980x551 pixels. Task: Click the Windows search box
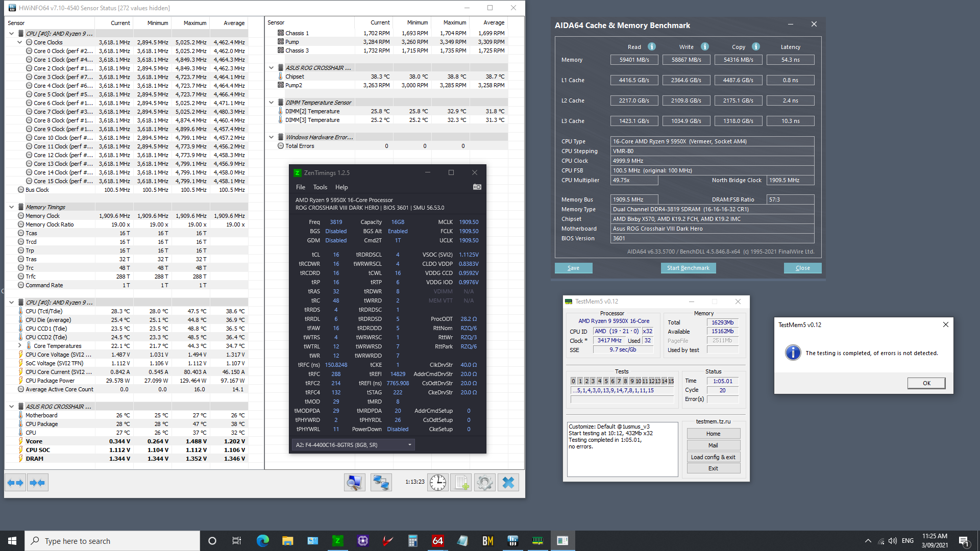click(x=112, y=541)
